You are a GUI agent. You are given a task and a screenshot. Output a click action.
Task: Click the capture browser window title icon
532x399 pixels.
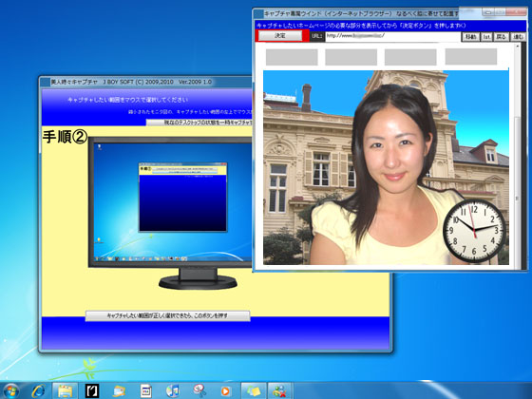[x=258, y=14]
